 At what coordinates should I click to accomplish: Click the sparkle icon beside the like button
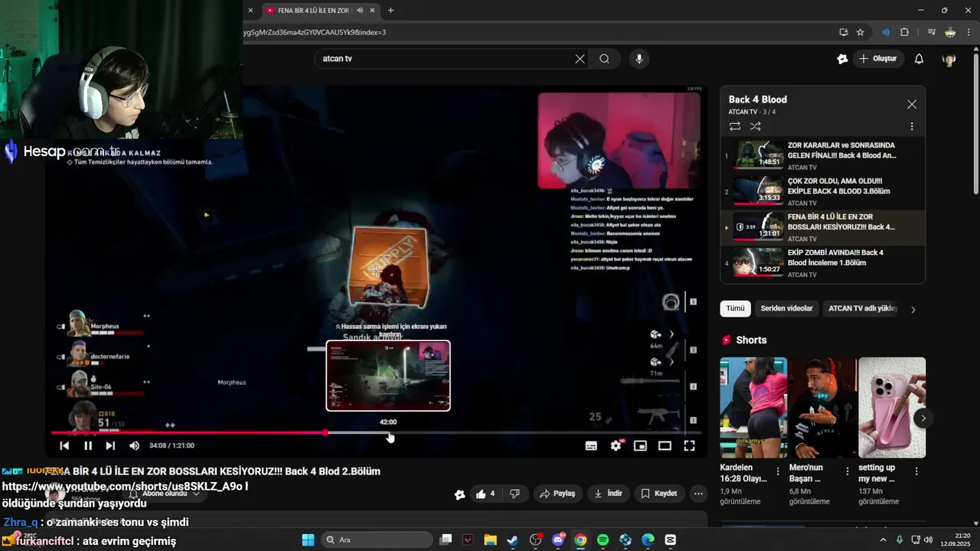click(459, 494)
